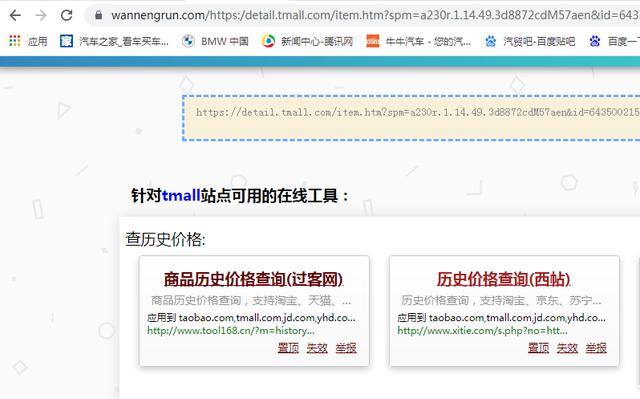Click 应用到 taobao.com line on 西帖 card
Screen dimensions: 640x399
pos(502,317)
